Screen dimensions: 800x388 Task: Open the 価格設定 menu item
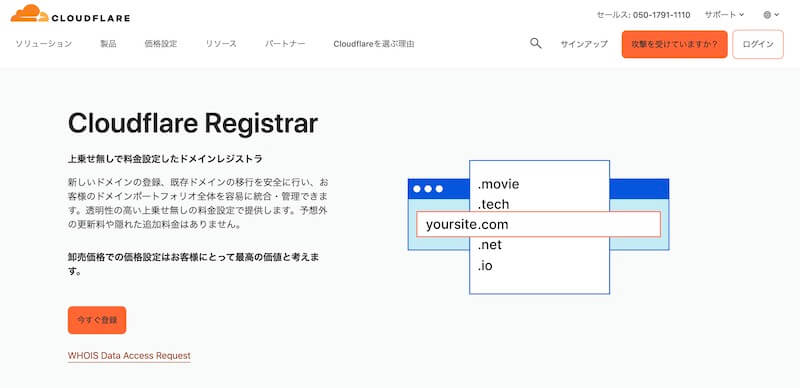[x=161, y=44]
